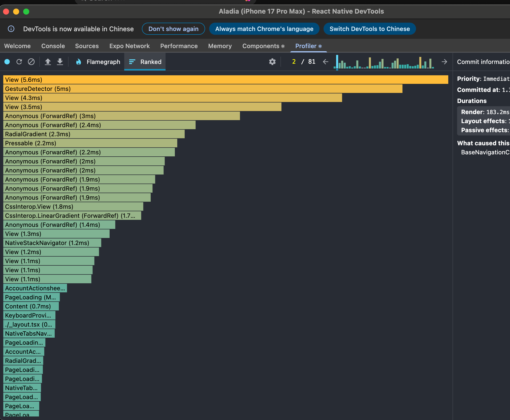Select the View (5.6ms) bar
Image resolution: width=510 pixels, height=420 pixels.
click(226, 80)
